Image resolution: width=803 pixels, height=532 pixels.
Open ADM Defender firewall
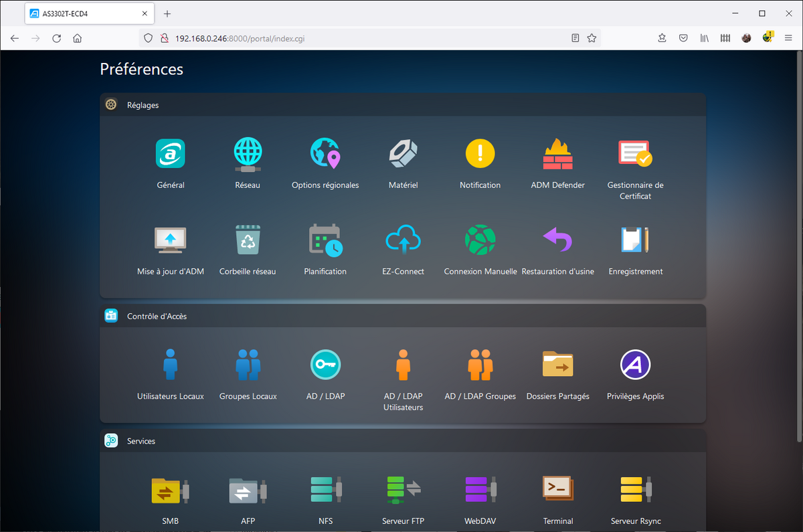click(557, 154)
